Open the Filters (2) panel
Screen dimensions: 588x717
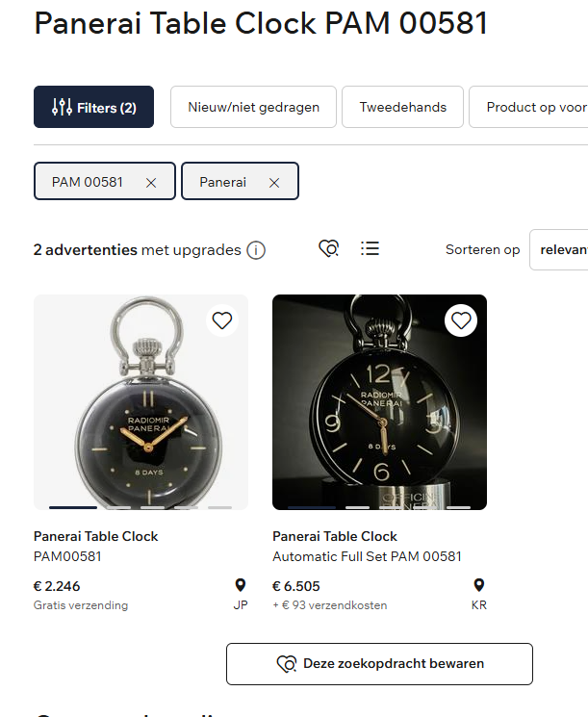[x=93, y=107]
